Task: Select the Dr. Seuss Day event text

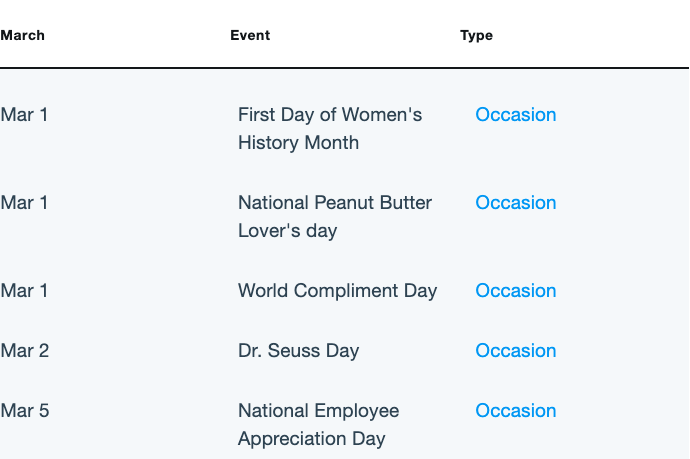Action: tap(298, 351)
